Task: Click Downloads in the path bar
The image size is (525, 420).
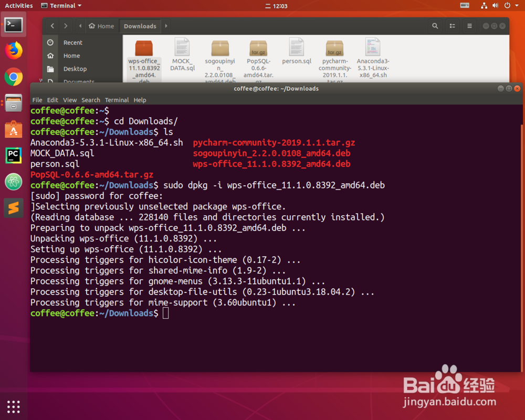Action: (x=140, y=26)
